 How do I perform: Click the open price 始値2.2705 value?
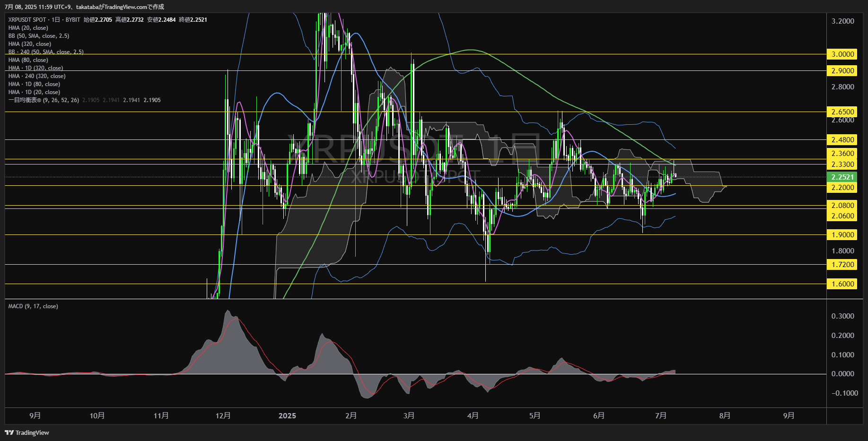tap(98, 20)
